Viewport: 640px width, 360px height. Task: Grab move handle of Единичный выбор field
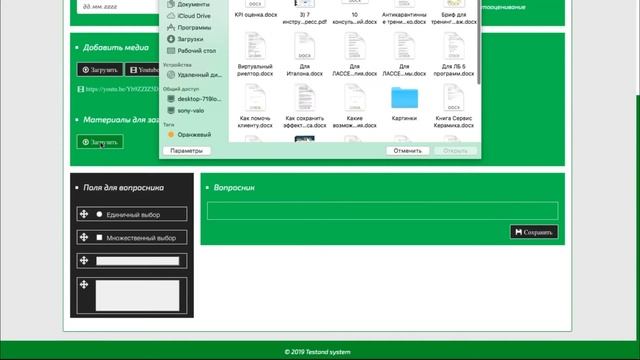click(x=84, y=214)
